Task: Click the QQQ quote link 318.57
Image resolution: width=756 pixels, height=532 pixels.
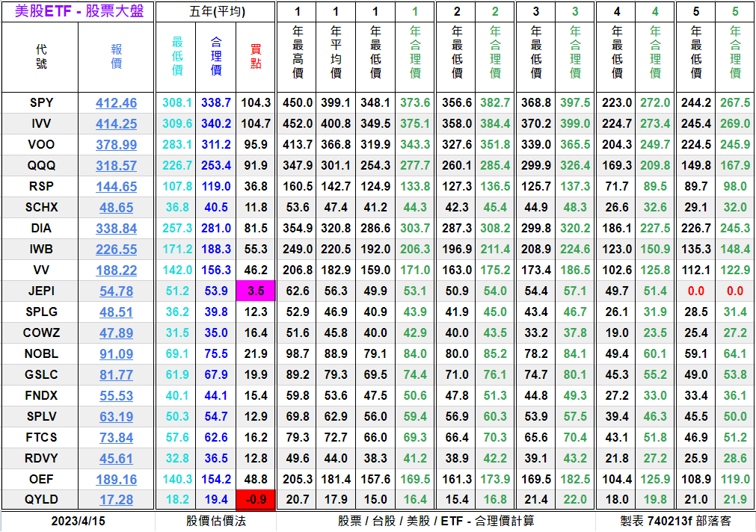Action: coord(116,166)
